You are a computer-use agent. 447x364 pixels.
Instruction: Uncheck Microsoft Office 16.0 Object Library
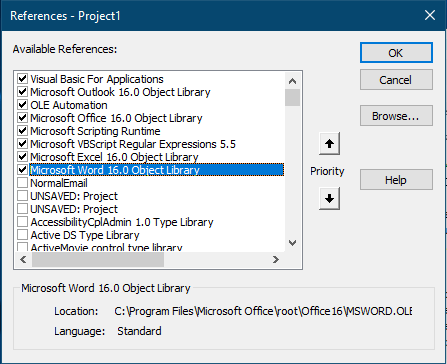pyautogui.click(x=22, y=118)
